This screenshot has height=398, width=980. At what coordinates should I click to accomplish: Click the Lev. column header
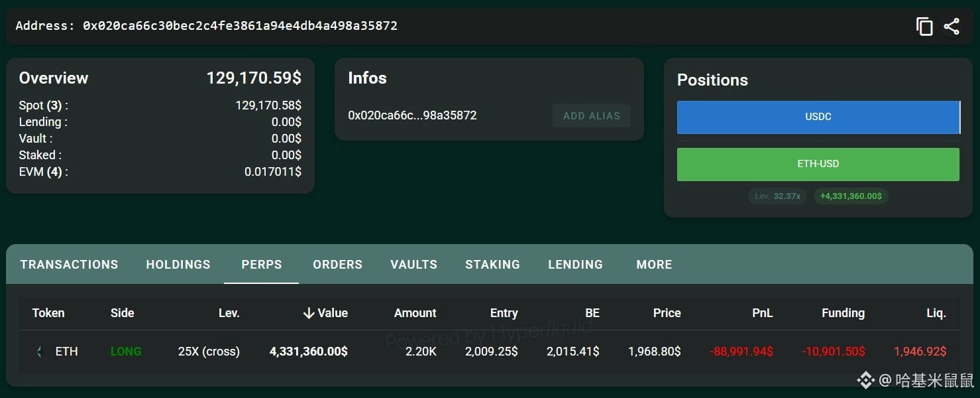click(x=229, y=313)
